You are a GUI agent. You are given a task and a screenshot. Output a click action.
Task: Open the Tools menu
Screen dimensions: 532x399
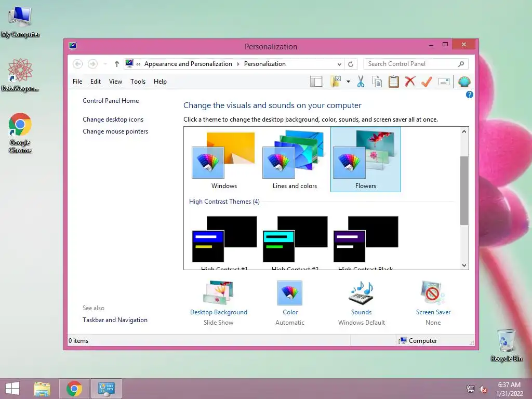[x=138, y=82]
